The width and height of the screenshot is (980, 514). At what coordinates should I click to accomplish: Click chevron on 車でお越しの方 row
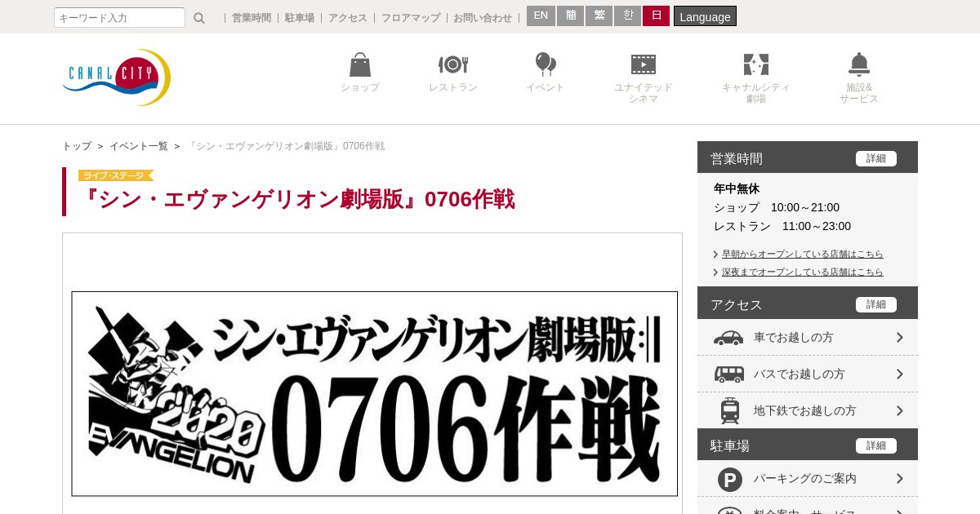[x=899, y=337]
